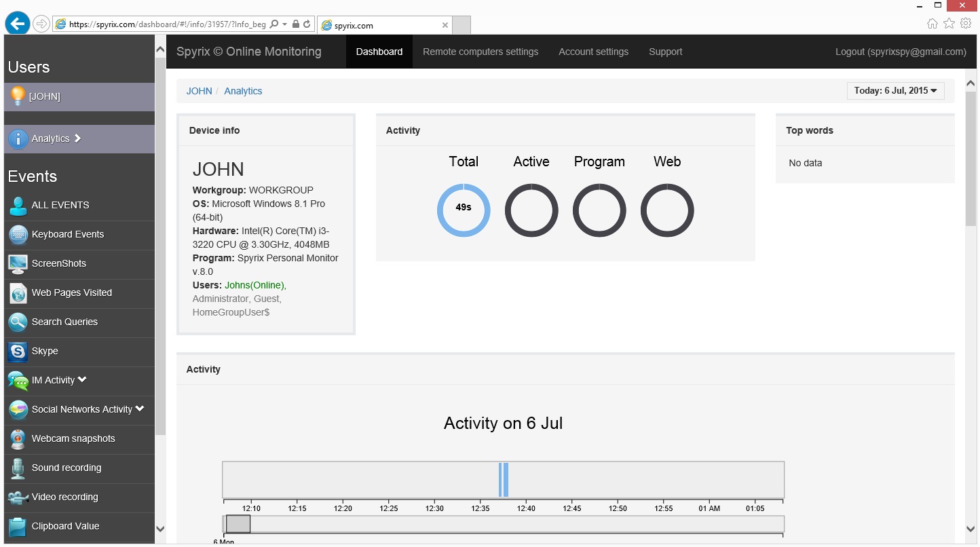Open the Dashboard tab
This screenshot has height=547, width=980.
click(x=379, y=52)
